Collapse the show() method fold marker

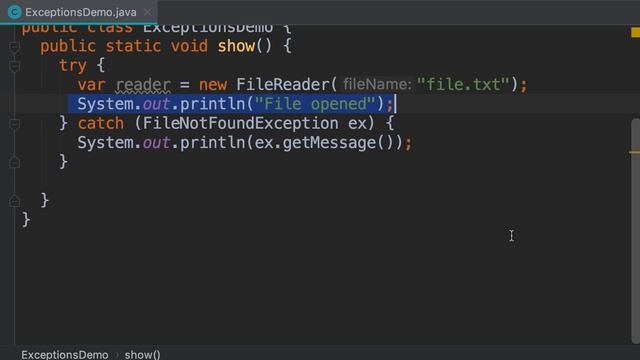pos(15,47)
